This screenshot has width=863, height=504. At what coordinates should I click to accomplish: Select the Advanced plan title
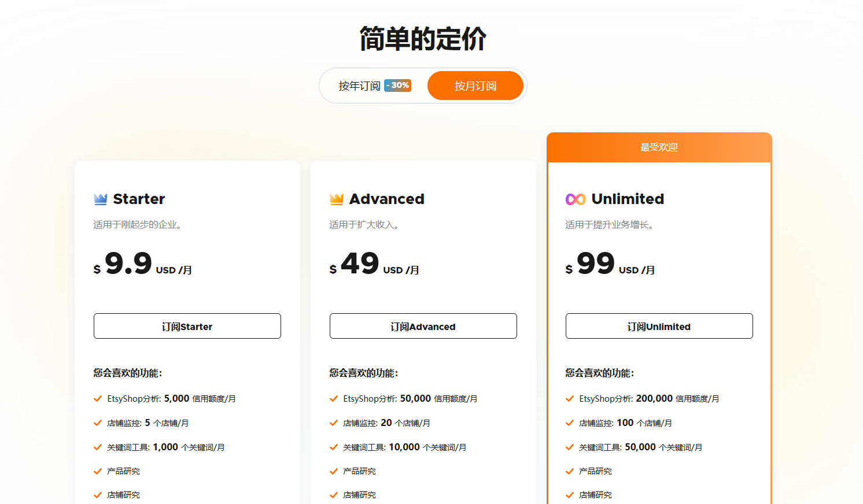[x=387, y=199]
